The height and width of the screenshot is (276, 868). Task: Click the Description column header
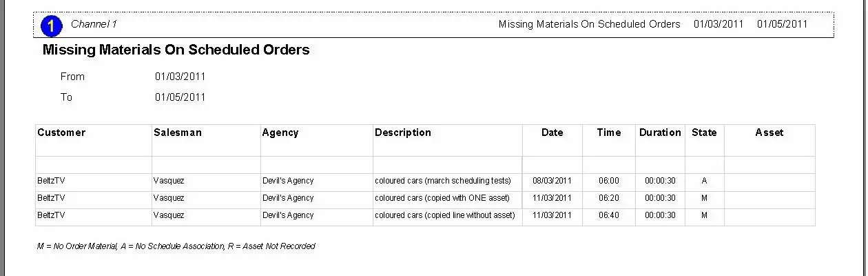point(403,132)
